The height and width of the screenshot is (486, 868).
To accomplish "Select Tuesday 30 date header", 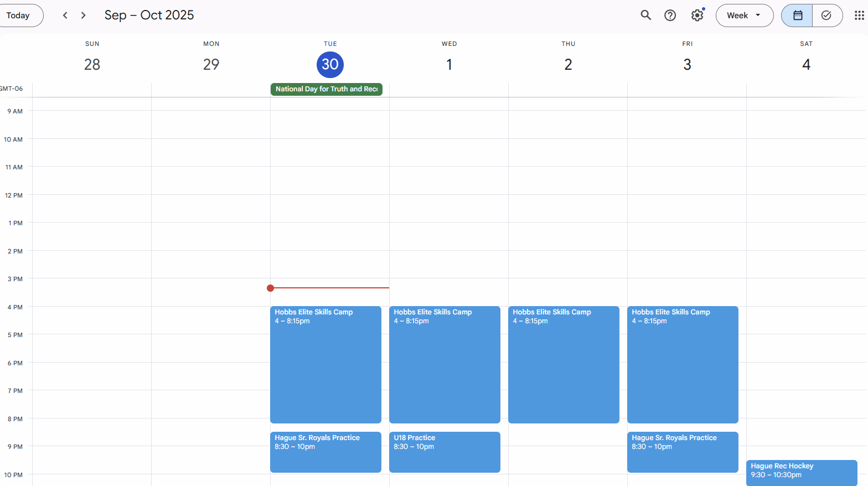I will [x=330, y=65].
